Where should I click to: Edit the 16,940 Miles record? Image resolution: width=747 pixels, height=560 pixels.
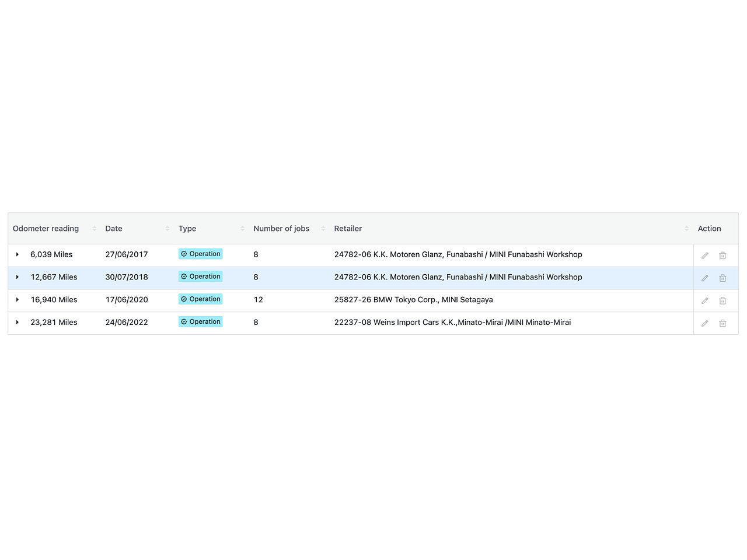coord(704,300)
